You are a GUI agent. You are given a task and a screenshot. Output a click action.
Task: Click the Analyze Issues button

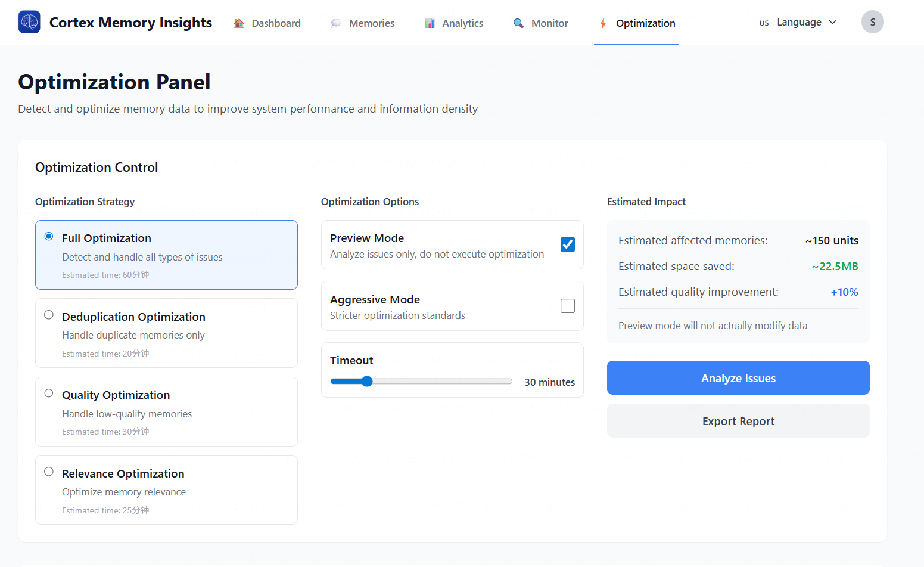click(x=738, y=378)
